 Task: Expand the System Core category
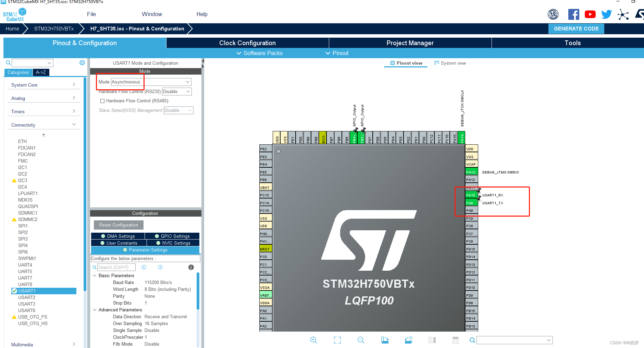(x=43, y=85)
